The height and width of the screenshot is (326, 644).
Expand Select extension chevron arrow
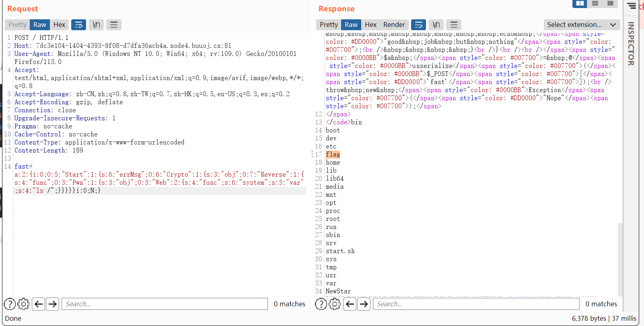pos(613,25)
